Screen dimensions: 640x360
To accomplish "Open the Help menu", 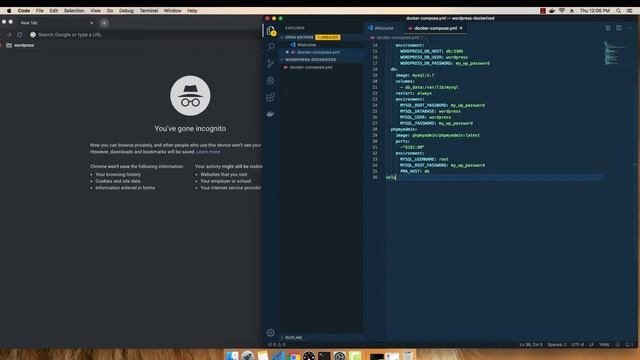I will 192,11.
